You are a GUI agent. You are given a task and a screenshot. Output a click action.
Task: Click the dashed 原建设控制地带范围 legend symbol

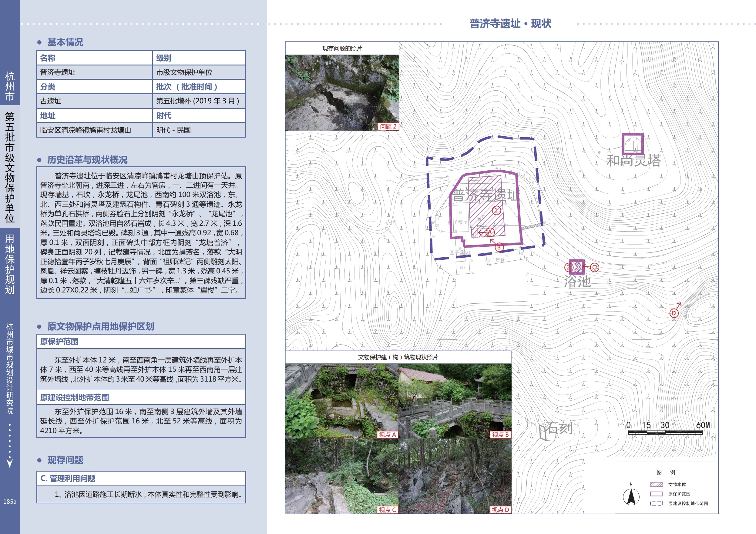click(x=656, y=503)
